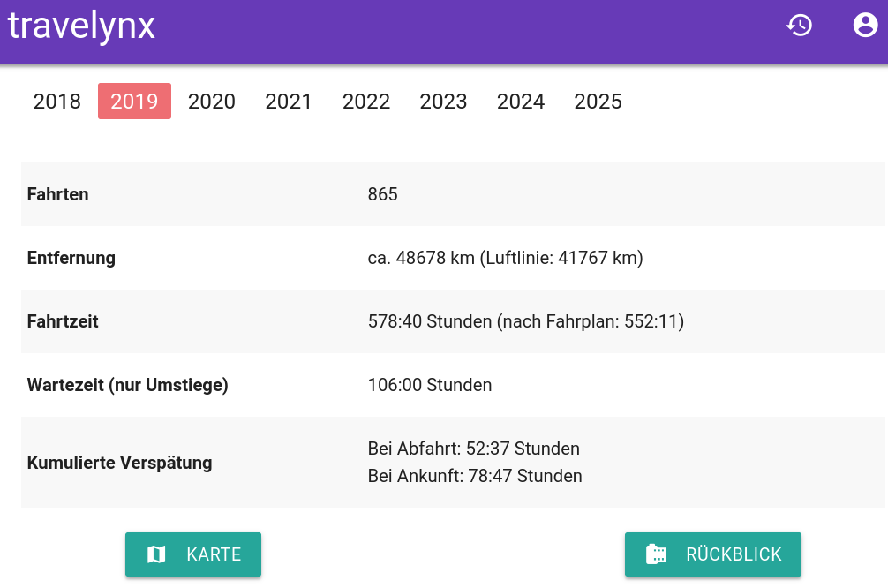The width and height of the screenshot is (888, 588).
Task: Show statistics for 2022
Action: [366, 102]
